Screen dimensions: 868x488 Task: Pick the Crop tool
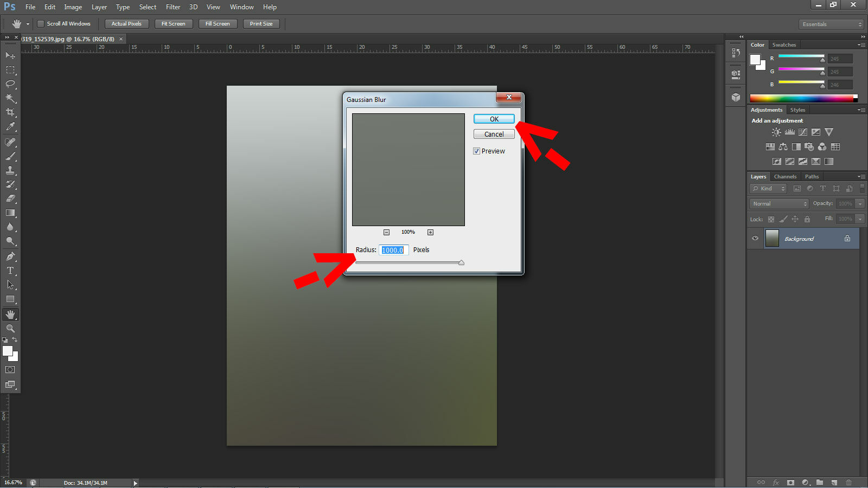tap(10, 112)
